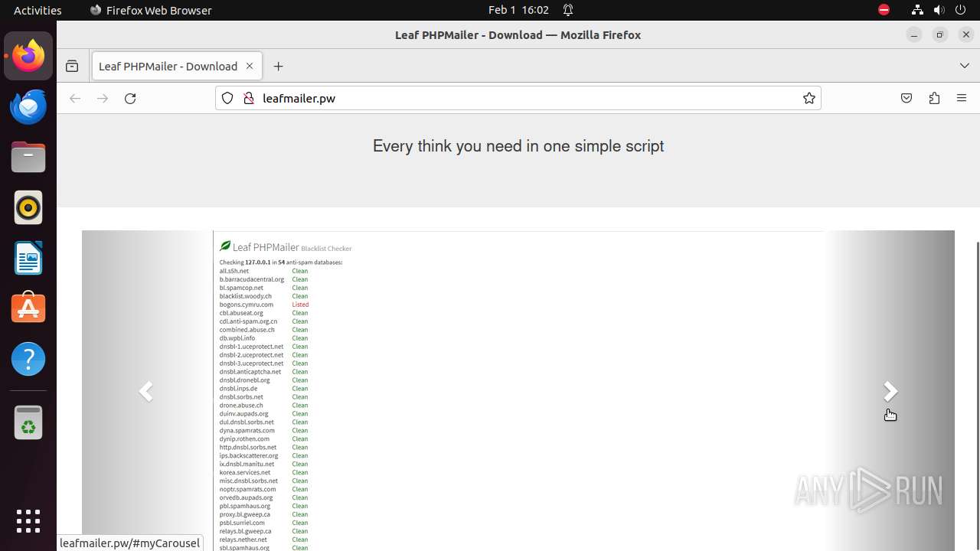Reload the current page
Image resolution: width=980 pixels, height=551 pixels.
[x=130, y=98]
